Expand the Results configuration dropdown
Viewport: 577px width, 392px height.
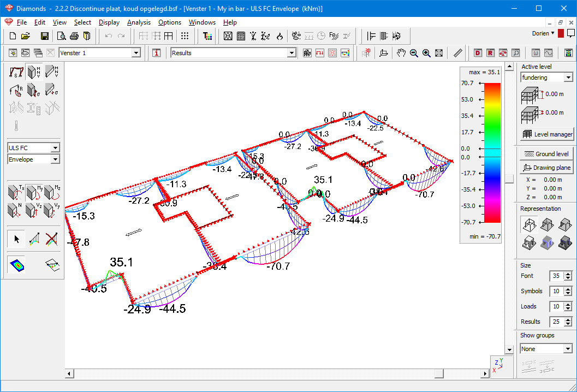point(292,53)
